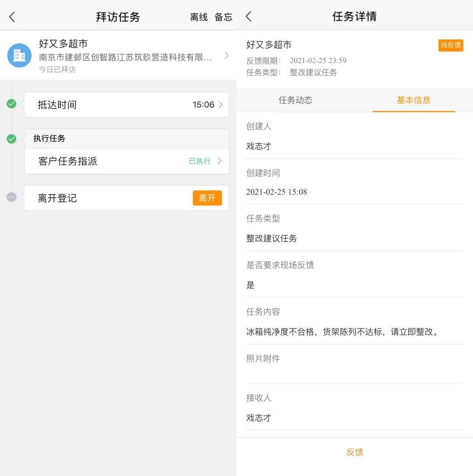This screenshot has width=473, height=476.
Task: Switch to the 任务动态 tab
Action: point(295,100)
